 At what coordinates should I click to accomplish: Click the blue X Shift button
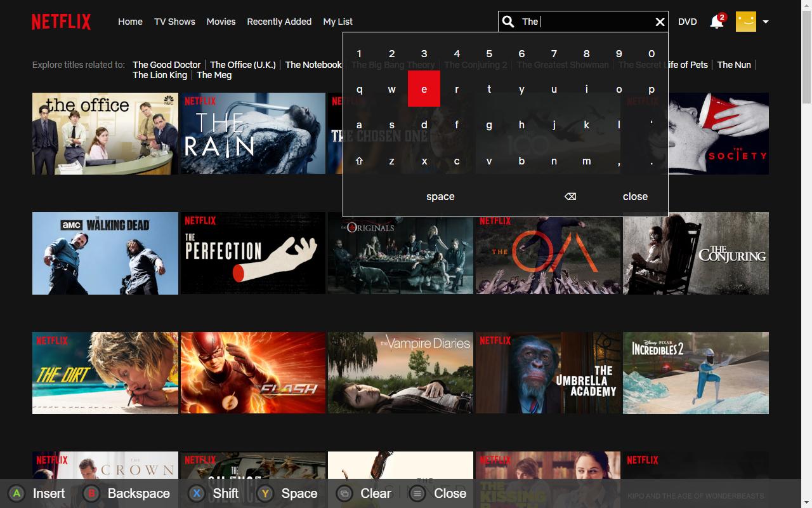[214, 493]
